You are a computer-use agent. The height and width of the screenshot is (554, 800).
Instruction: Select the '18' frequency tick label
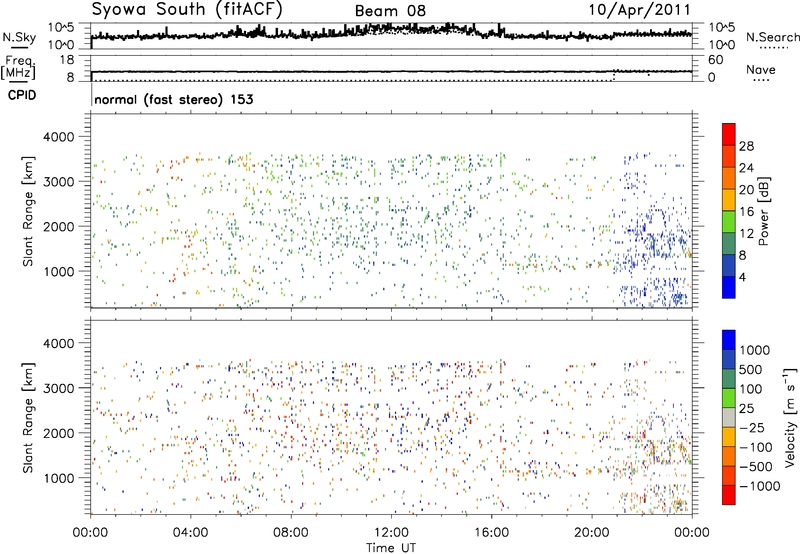coord(67,60)
